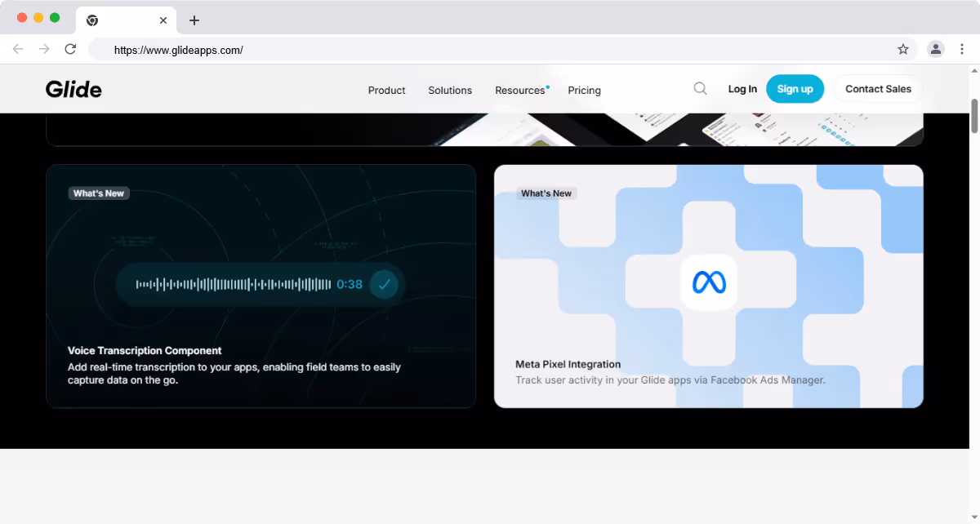The height and width of the screenshot is (524, 980).
Task: Open the site search magnifier icon
Action: point(700,88)
